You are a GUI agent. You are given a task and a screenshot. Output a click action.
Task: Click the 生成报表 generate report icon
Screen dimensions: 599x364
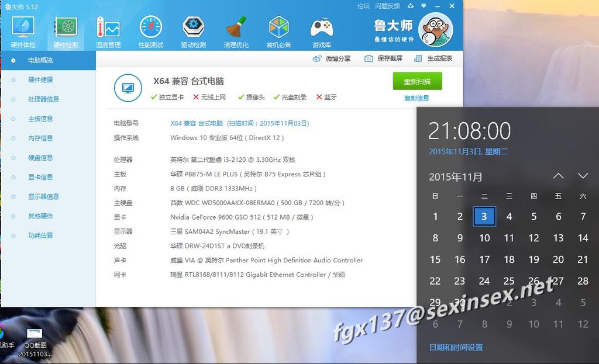click(418, 58)
